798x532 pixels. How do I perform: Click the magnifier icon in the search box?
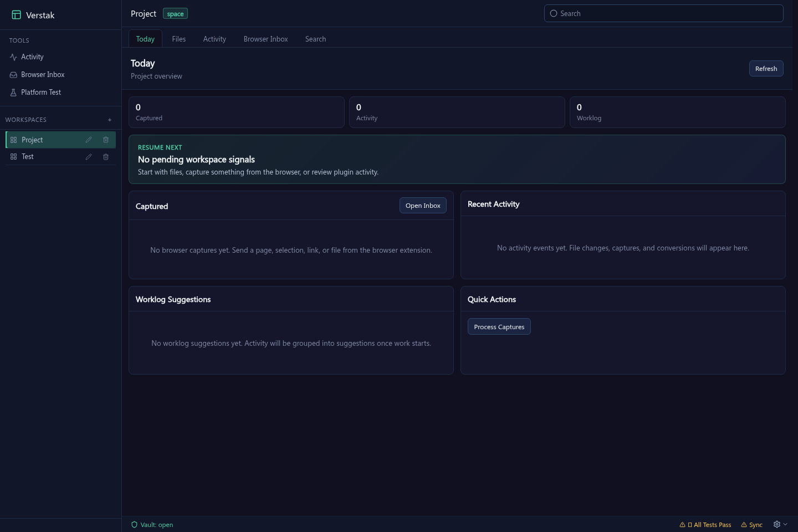click(x=554, y=13)
